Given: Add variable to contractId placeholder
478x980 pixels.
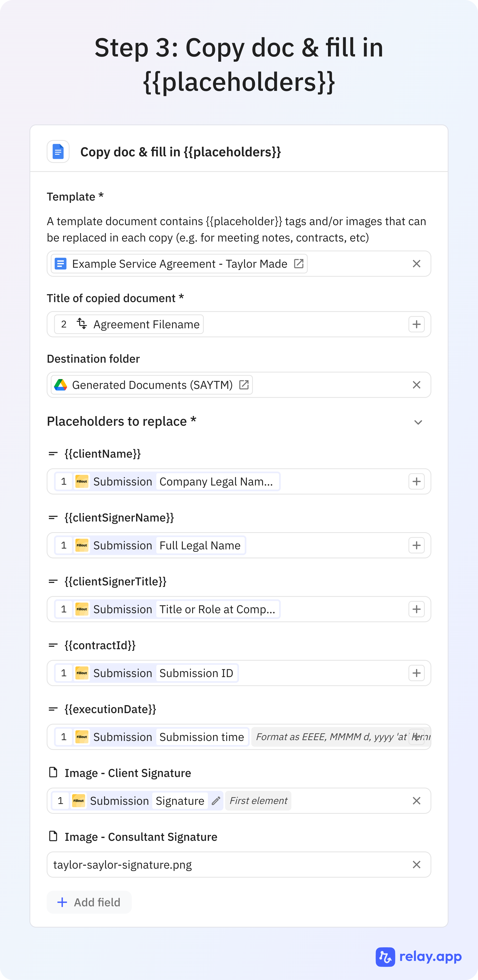Looking at the screenshot, I should pos(416,673).
